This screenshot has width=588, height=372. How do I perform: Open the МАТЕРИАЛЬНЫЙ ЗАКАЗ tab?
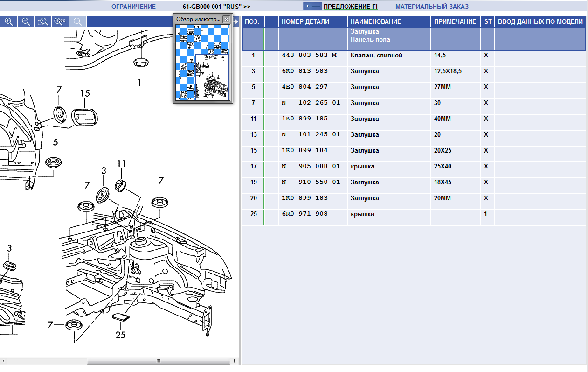(432, 7)
